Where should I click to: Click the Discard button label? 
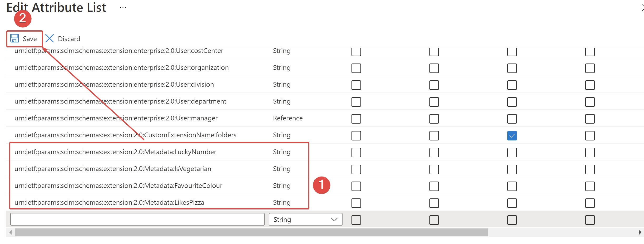pyautogui.click(x=69, y=39)
